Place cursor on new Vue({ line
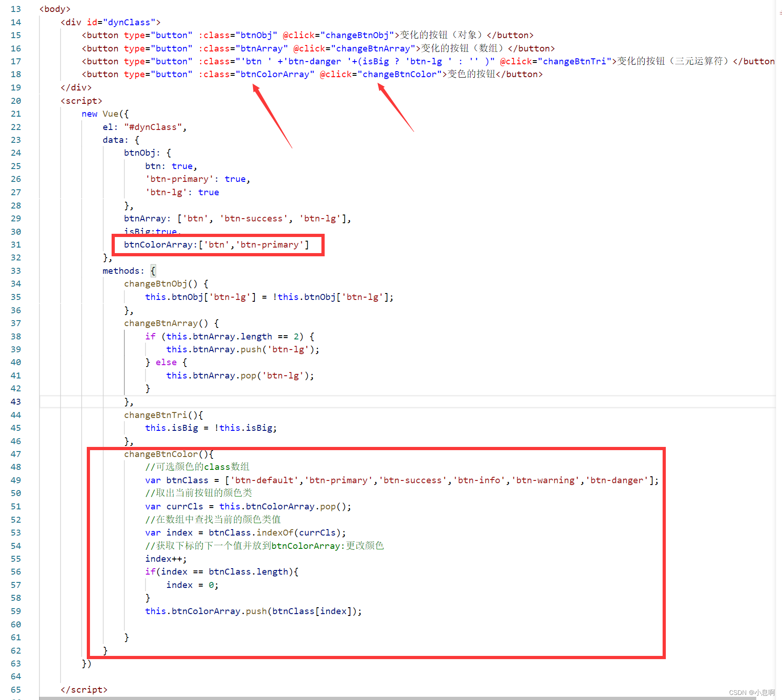782x700 pixels. tap(105, 113)
